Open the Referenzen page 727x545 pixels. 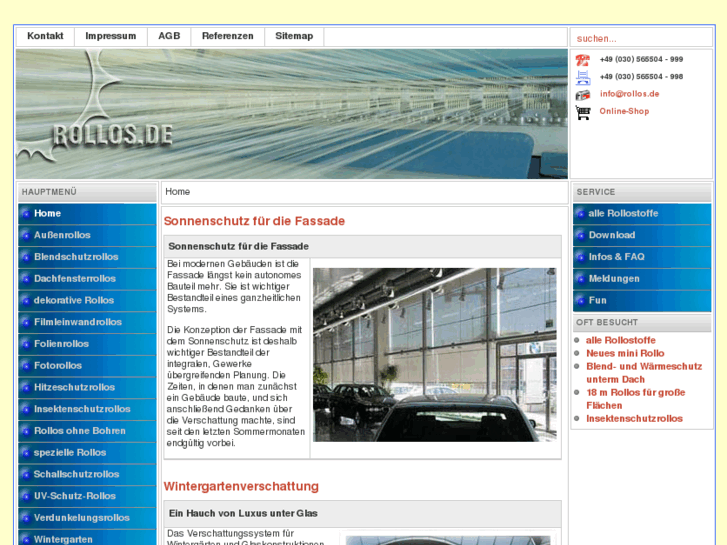point(228,36)
